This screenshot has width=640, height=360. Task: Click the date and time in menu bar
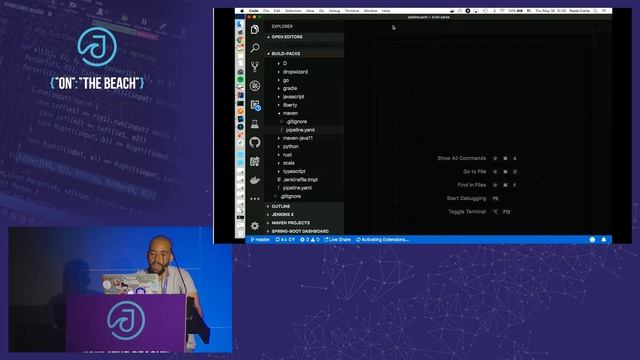pyautogui.click(x=551, y=11)
